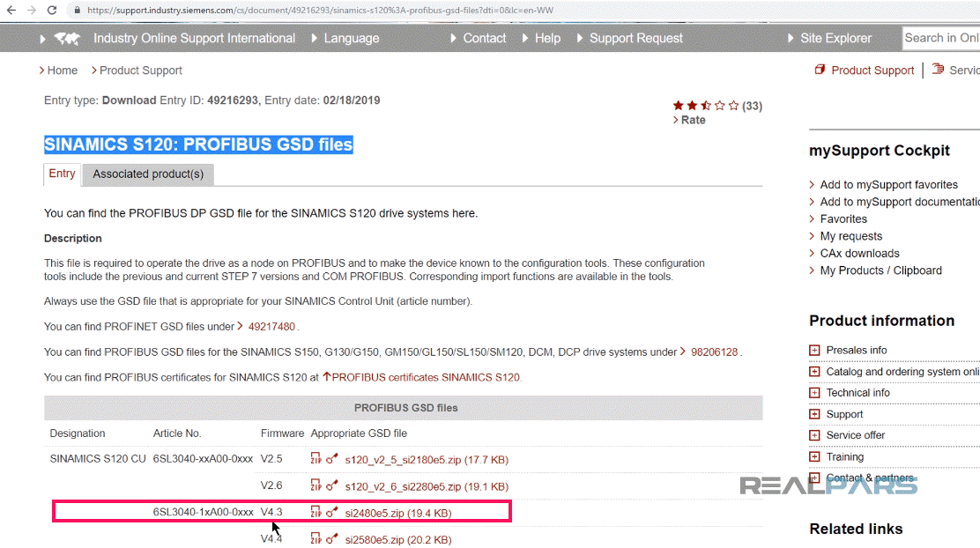
Task: Open Site Explorer menu
Action: point(835,38)
